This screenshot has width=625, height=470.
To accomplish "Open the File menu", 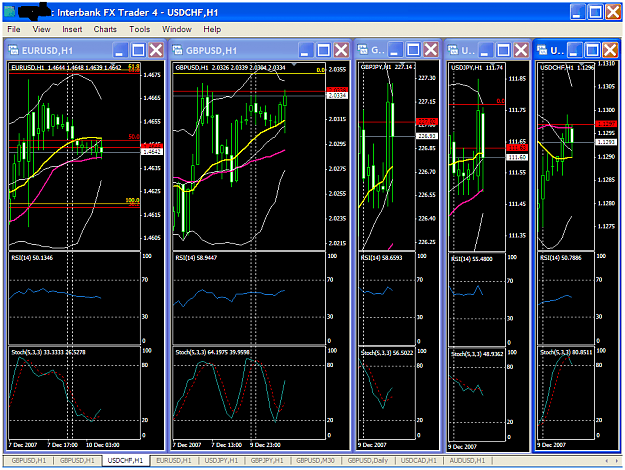I will coord(14,29).
